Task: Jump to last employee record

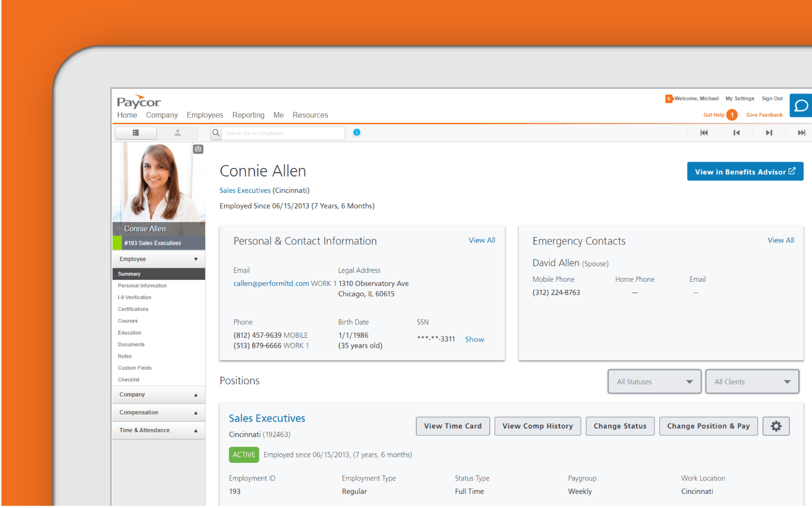Action: 801,133
